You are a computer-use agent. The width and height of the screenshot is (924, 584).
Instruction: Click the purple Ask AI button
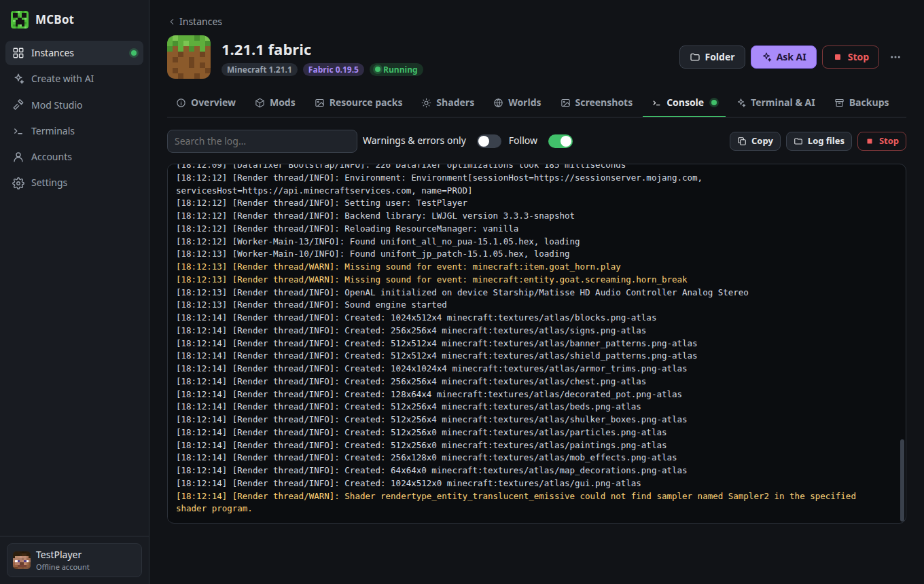(783, 57)
